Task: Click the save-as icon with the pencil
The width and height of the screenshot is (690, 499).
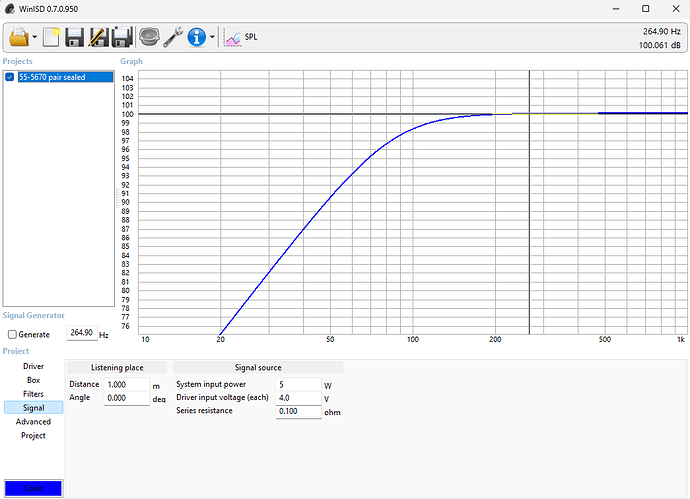Action: (x=99, y=38)
